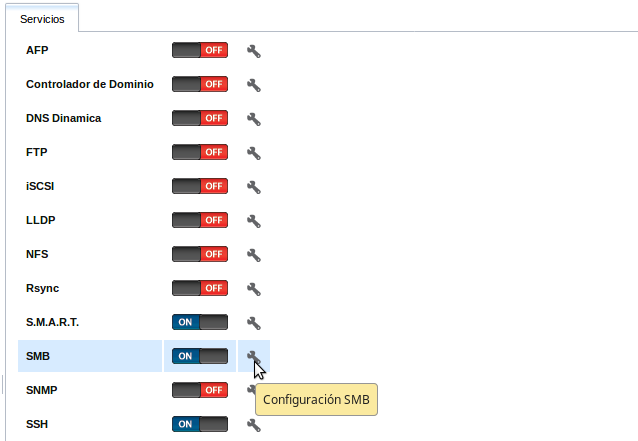
Task: Click the Controlador de Dominio label
Action: point(90,84)
